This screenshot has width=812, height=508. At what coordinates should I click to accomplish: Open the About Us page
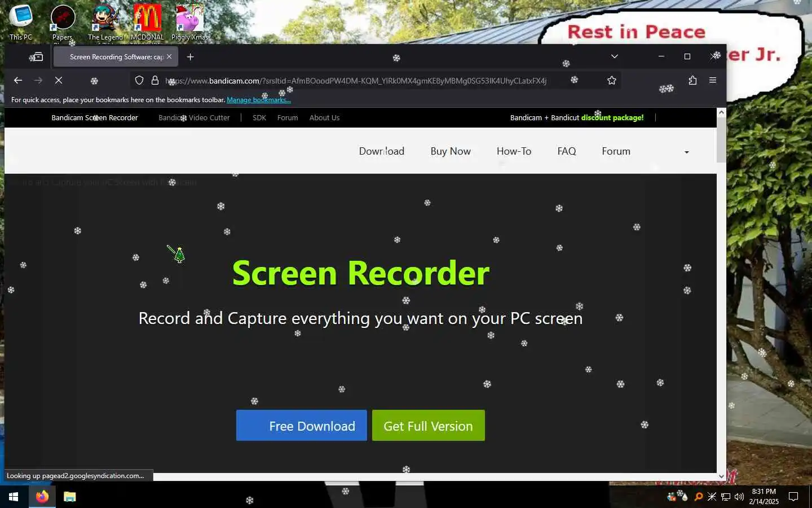(x=324, y=118)
